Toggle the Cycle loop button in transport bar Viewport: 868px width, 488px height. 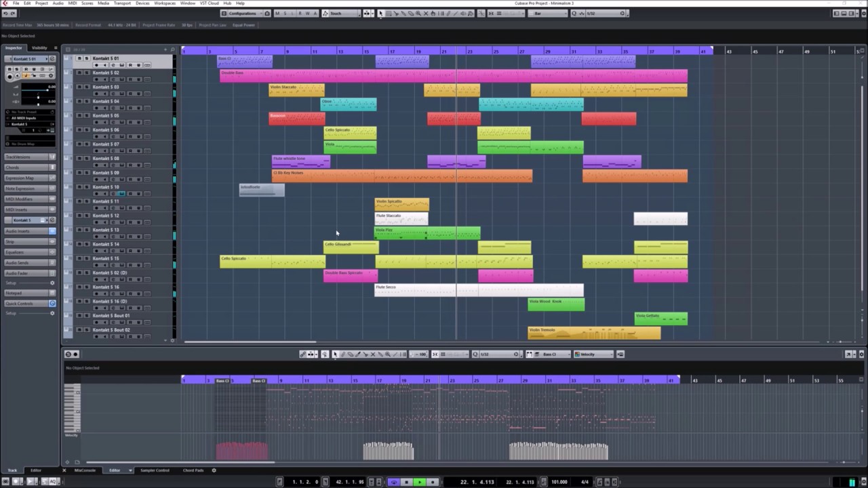[394, 482]
